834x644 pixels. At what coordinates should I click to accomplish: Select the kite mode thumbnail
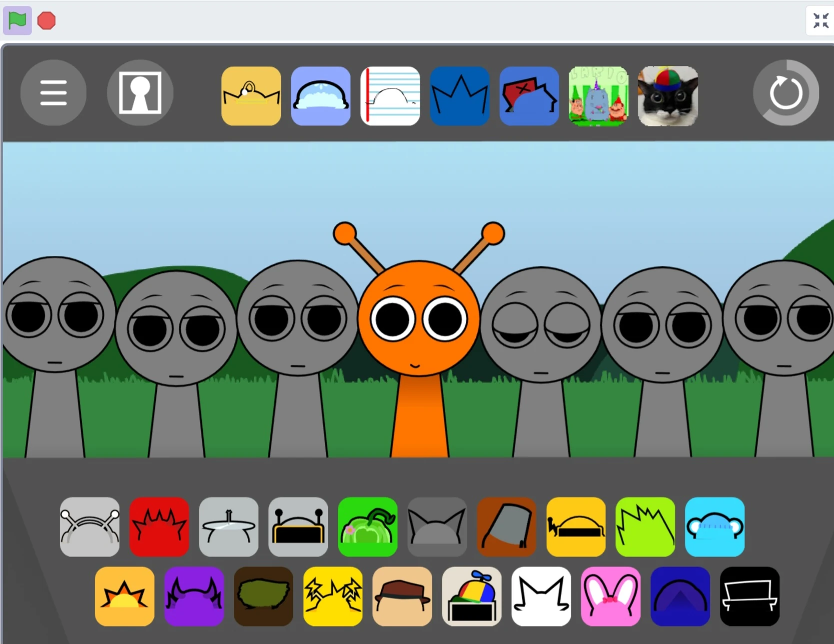(x=529, y=96)
